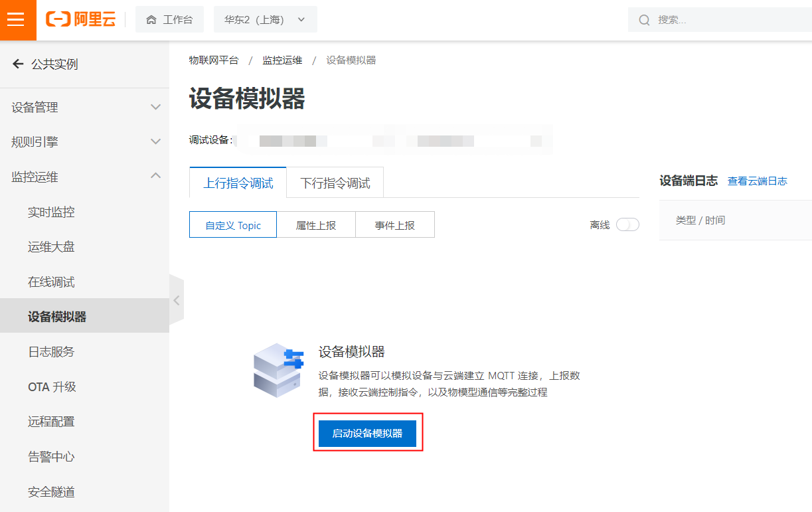Click the search magnifier icon
The width and height of the screenshot is (812, 512).
643,19
